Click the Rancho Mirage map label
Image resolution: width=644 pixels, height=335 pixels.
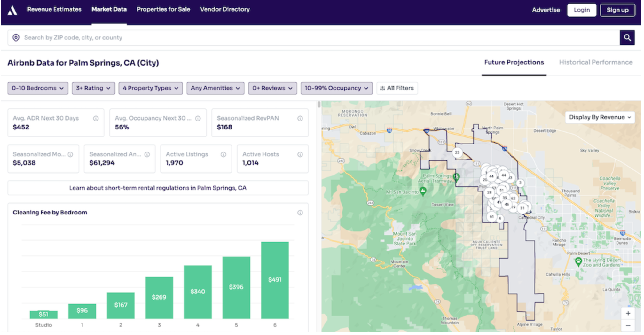[559, 242]
